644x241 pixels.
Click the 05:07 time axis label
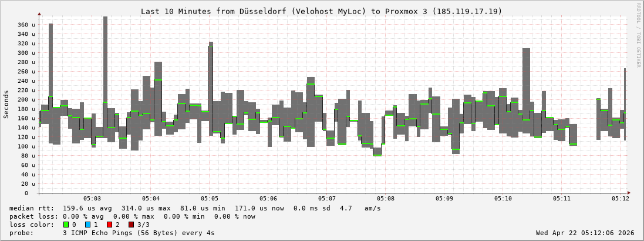click(327, 199)
